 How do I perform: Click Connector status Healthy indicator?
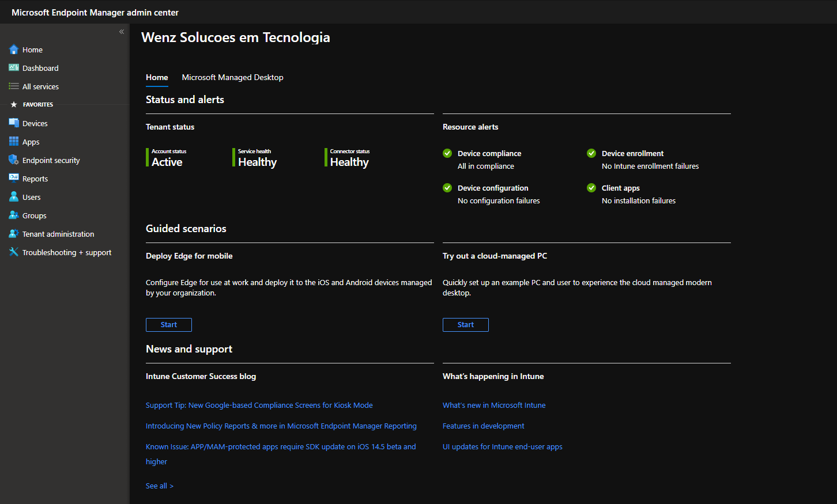348,158
